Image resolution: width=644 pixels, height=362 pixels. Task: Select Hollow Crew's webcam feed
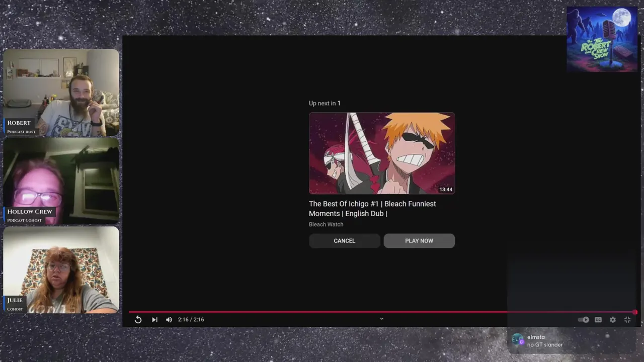click(x=61, y=181)
